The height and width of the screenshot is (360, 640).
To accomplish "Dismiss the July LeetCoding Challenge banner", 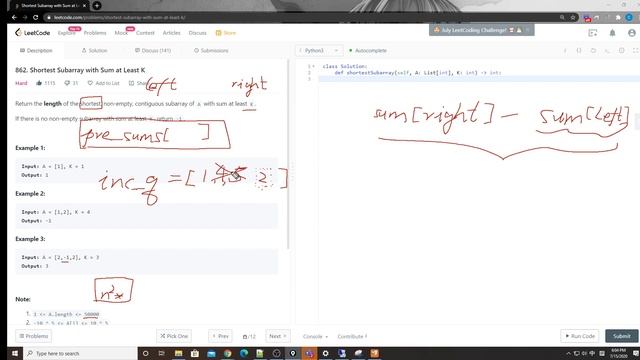I will pos(528,30).
